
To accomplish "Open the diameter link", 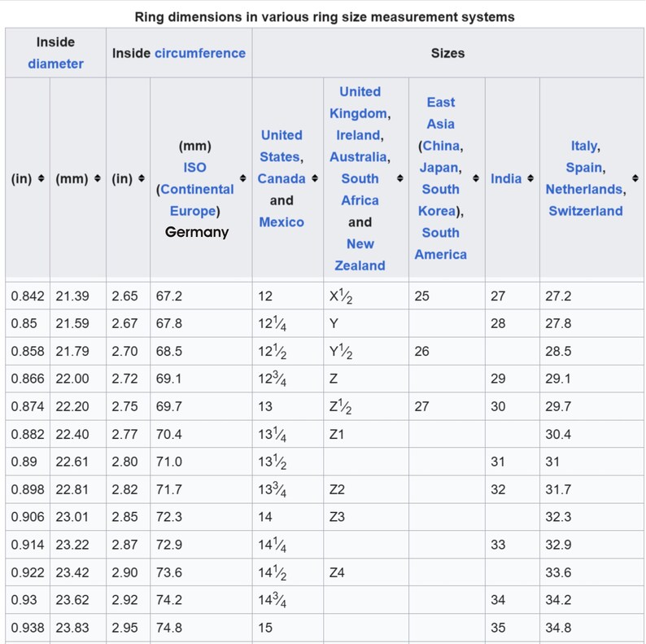I will coord(55,64).
